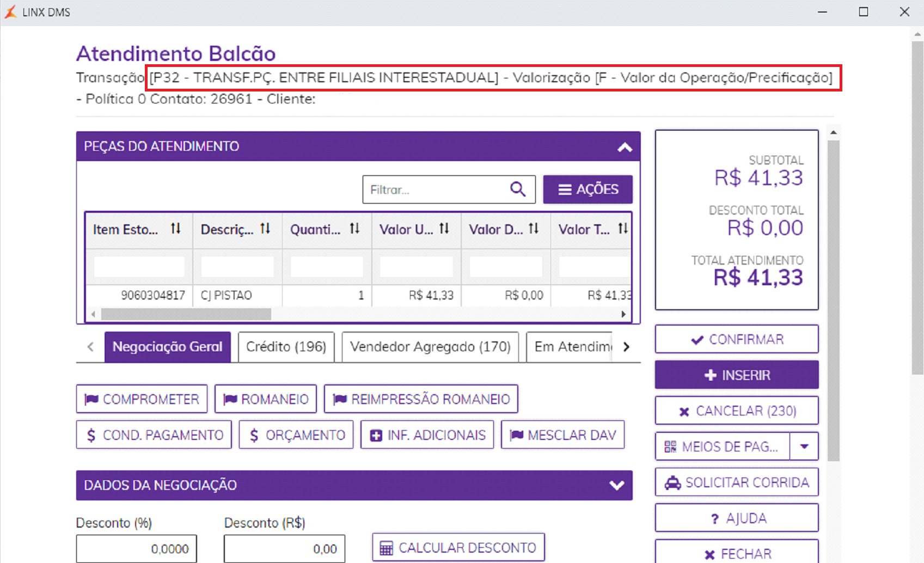Image resolution: width=924 pixels, height=563 pixels.
Task: Collapse the Peças do Atendimento panel
Action: pos(625,147)
